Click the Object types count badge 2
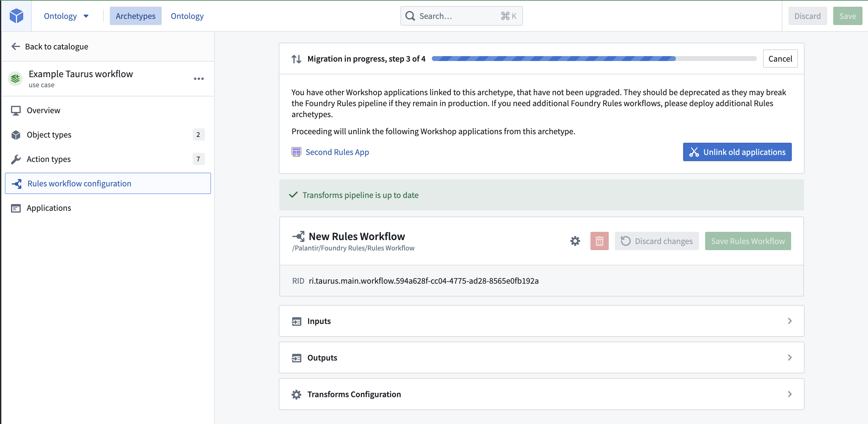 pos(199,135)
